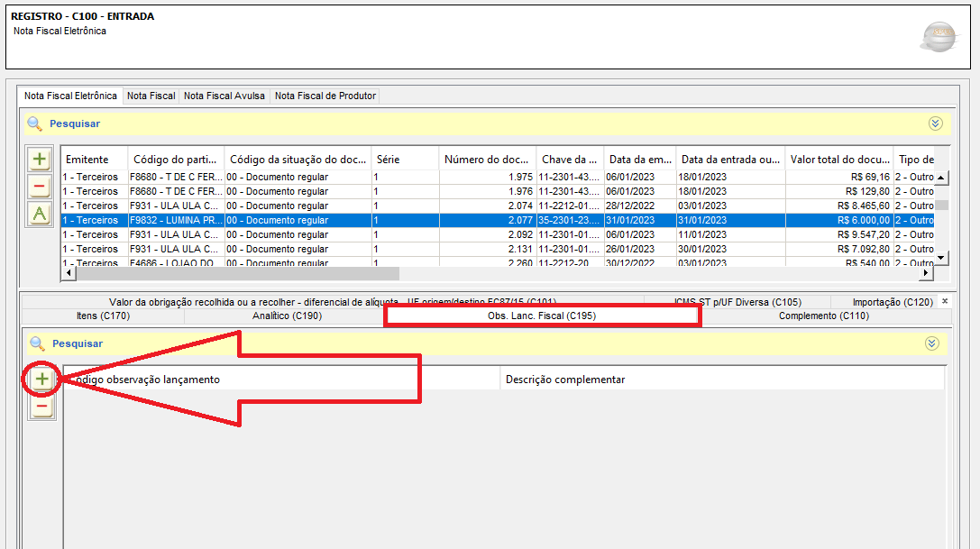
Task: Open the Itens (C170) tab
Action: coord(103,316)
